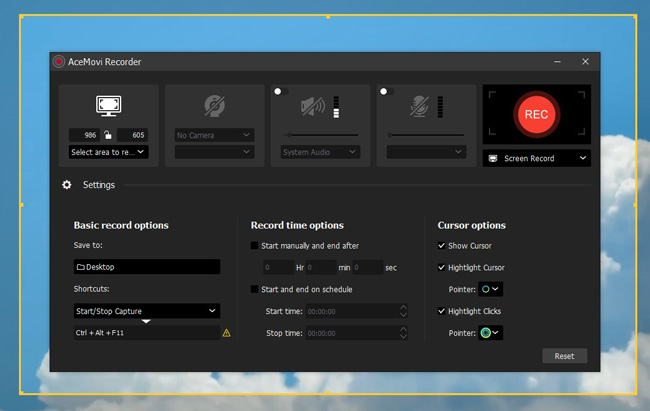Image resolution: width=650 pixels, height=411 pixels.
Task: Enable Start and end on schedule checkbox
Action: (255, 289)
